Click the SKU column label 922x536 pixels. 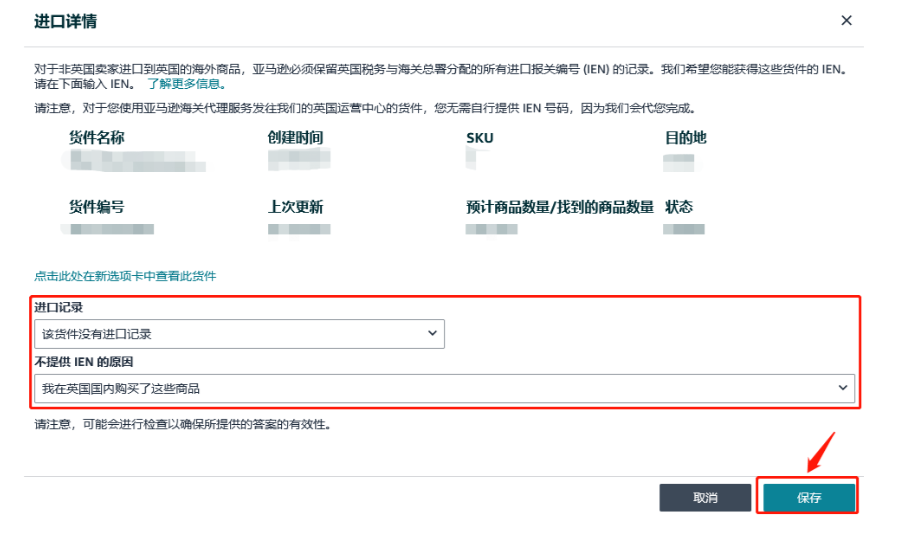tap(480, 137)
